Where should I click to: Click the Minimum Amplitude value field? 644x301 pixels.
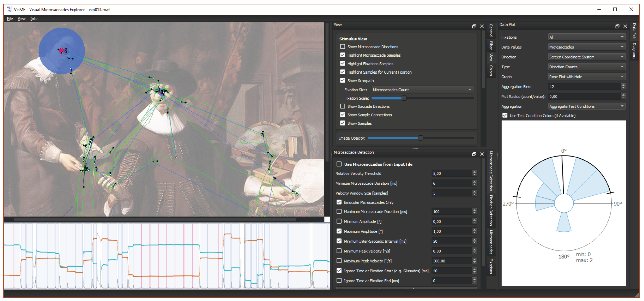452,221
